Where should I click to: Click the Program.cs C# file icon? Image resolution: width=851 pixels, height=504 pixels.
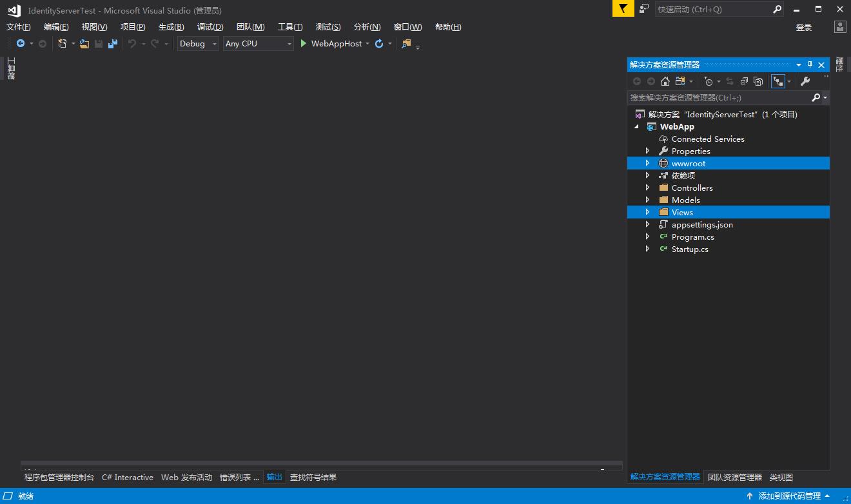(x=663, y=237)
